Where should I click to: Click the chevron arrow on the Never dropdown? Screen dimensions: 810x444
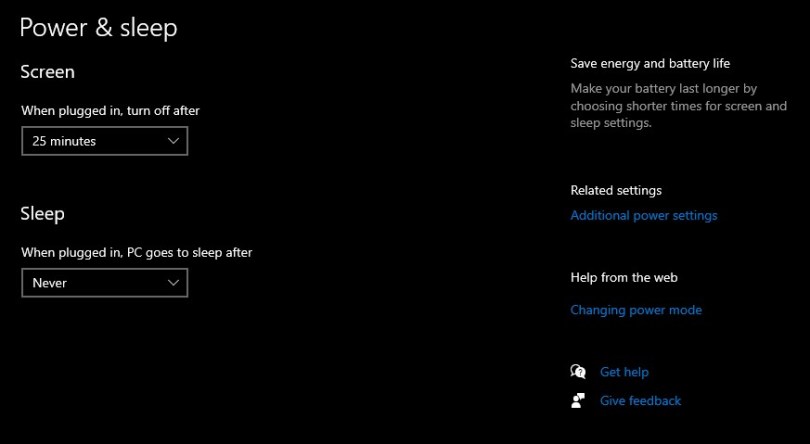173,283
